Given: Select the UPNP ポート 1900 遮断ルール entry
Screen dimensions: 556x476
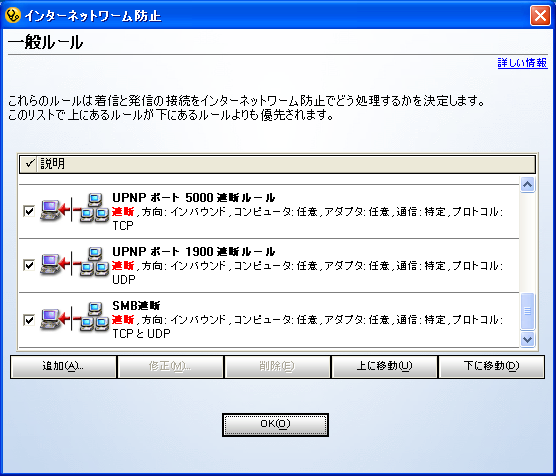Looking at the screenshot, I should [x=269, y=266].
